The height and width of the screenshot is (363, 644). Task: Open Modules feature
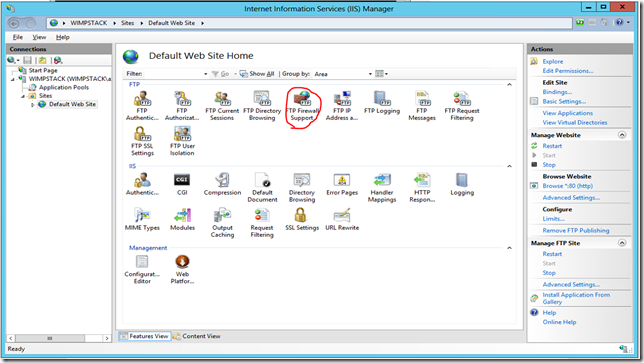[x=182, y=219]
